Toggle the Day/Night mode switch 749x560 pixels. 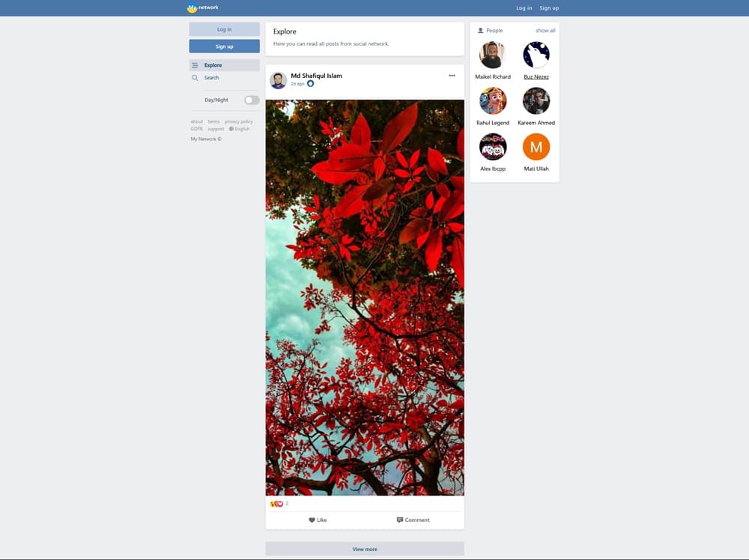click(252, 100)
